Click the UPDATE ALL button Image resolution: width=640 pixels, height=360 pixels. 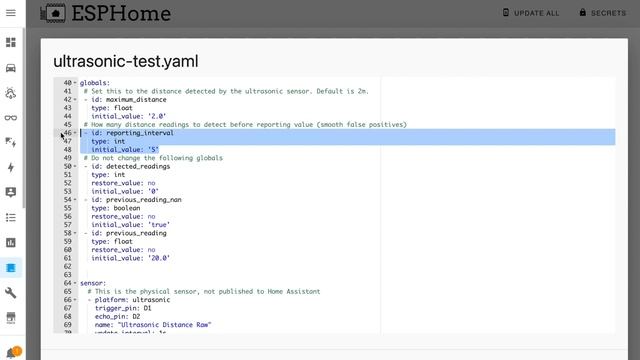pos(531,13)
